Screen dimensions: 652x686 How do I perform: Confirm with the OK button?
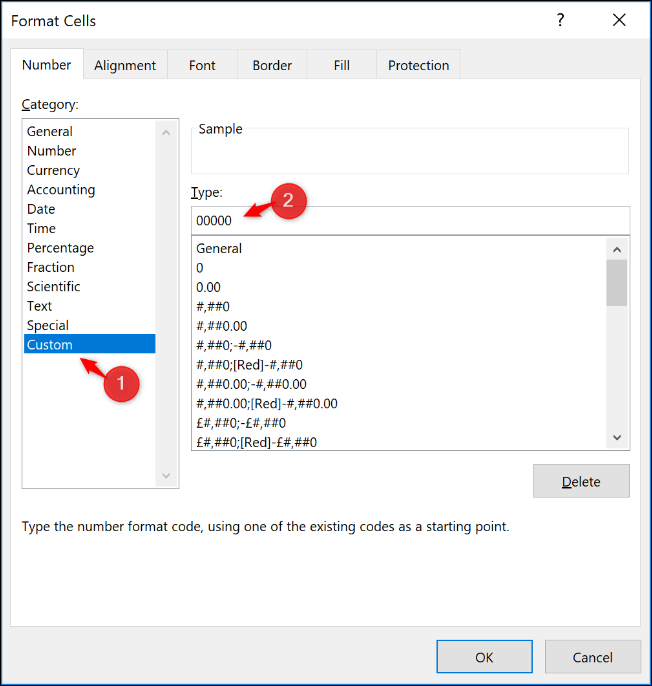484,657
